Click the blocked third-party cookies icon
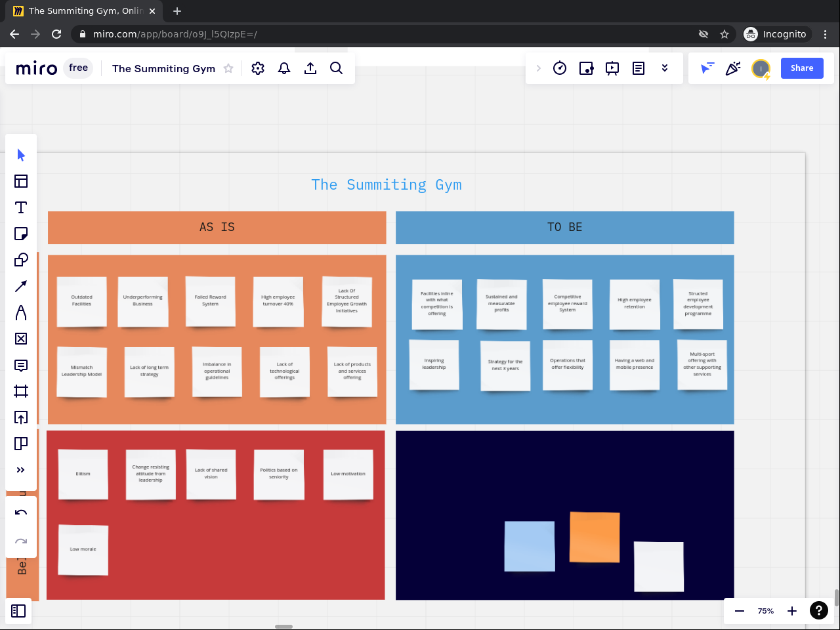840x630 pixels. [703, 34]
